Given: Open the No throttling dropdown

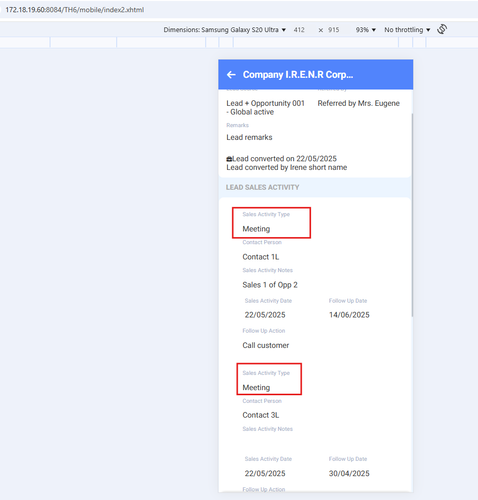Looking at the screenshot, I should point(407,30).
